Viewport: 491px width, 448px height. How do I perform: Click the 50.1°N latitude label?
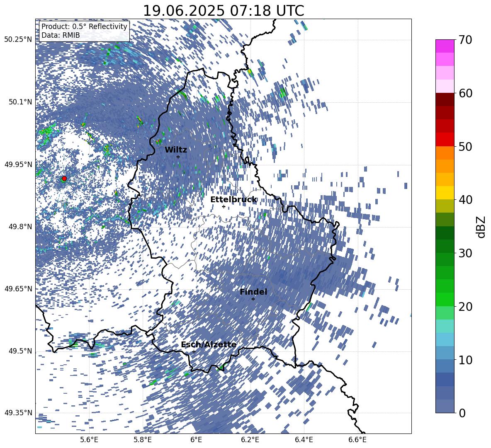(20, 102)
